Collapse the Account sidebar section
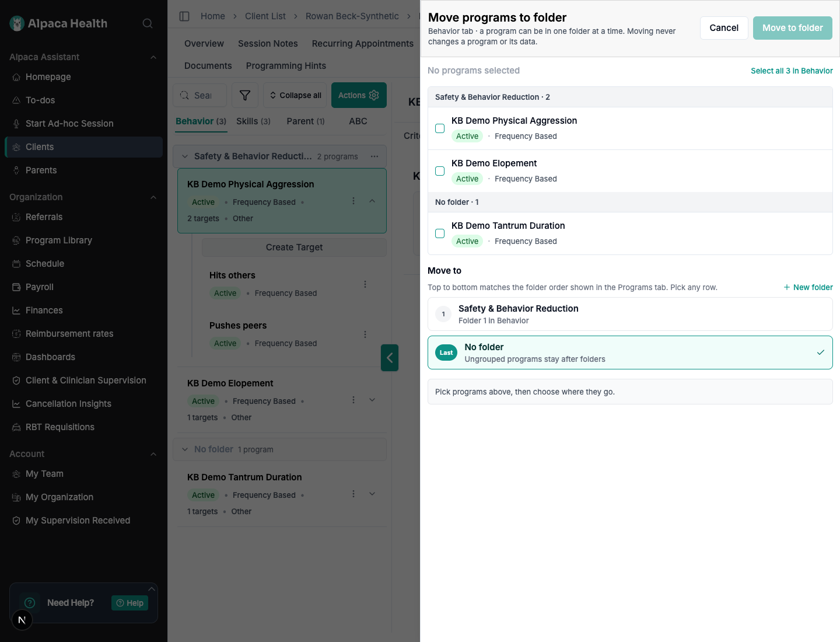 (x=153, y=454)
